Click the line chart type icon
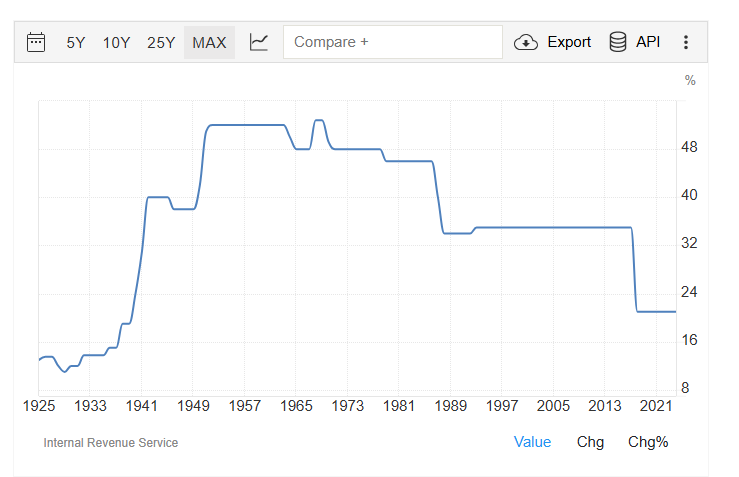Viewport: 739px width, 477px height. click(259, 42)
